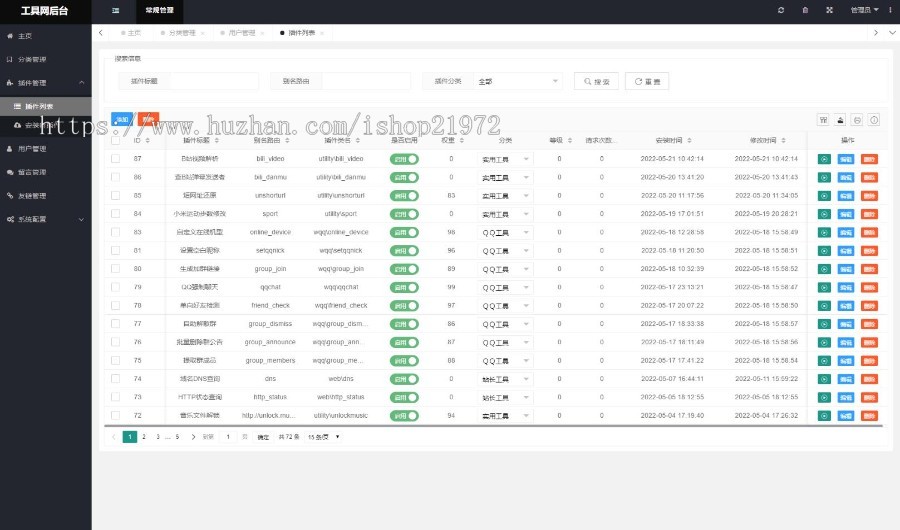
Task: Open the tab options down-chevron at far right
Action: pos(892,33)
